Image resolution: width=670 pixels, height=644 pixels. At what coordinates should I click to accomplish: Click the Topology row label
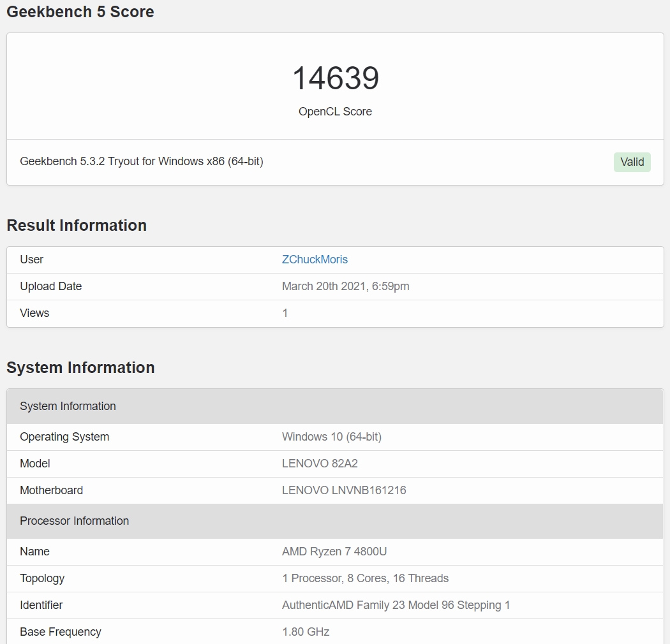[x=42, y=579]
